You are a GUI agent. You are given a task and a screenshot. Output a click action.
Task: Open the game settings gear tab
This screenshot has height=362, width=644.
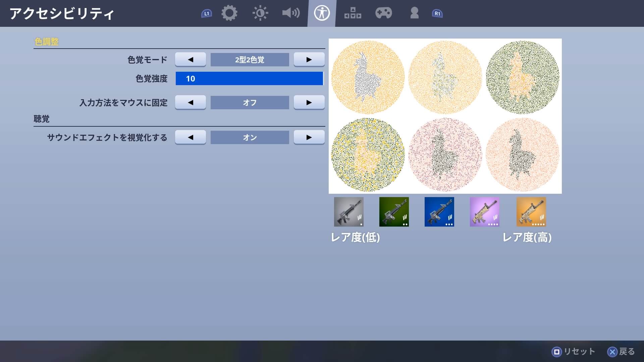229,13
